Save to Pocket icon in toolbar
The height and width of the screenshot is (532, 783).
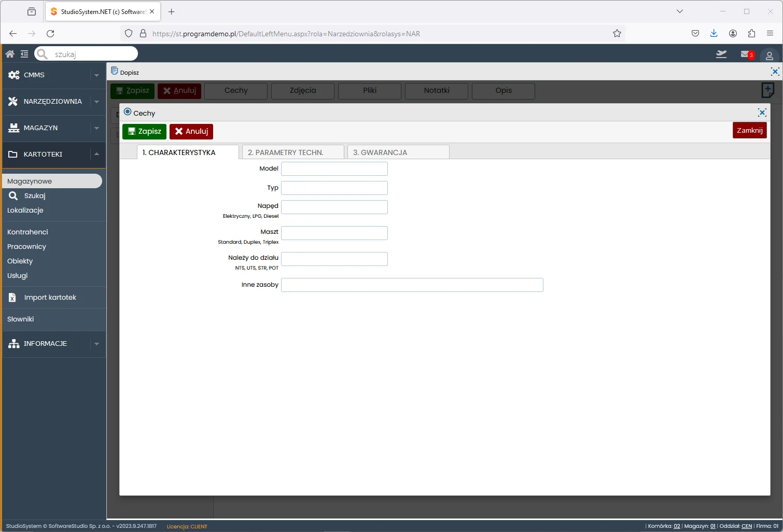tap(695, 34)
